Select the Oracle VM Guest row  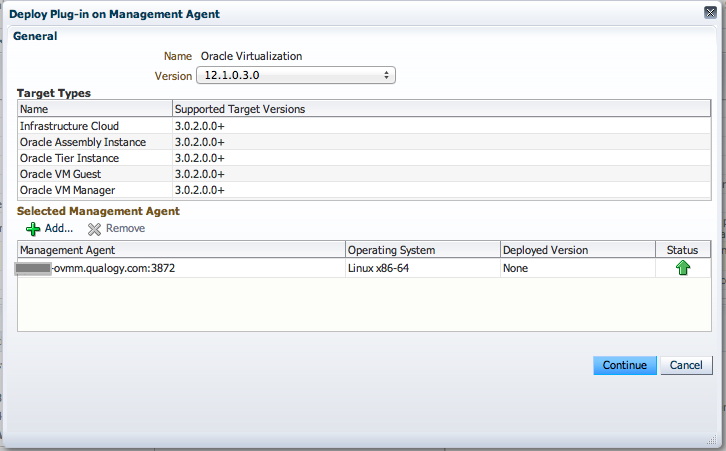tap(364, 174)
